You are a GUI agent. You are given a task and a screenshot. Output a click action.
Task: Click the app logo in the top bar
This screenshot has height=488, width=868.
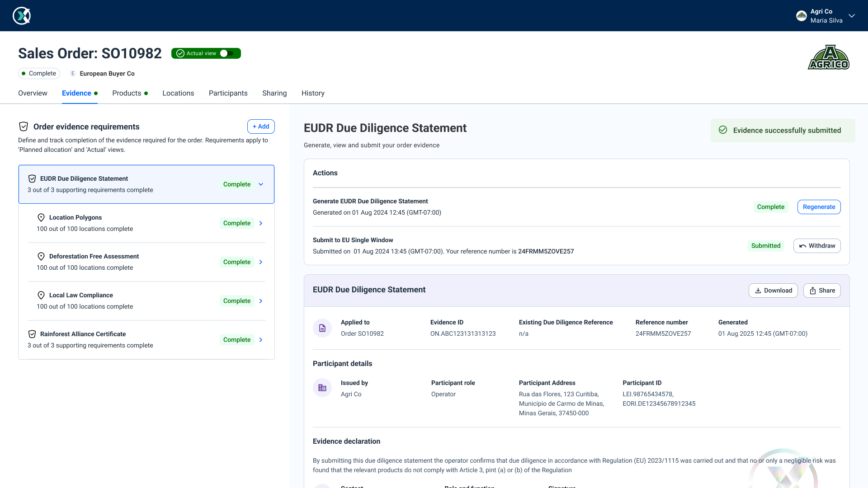[21, 16]
